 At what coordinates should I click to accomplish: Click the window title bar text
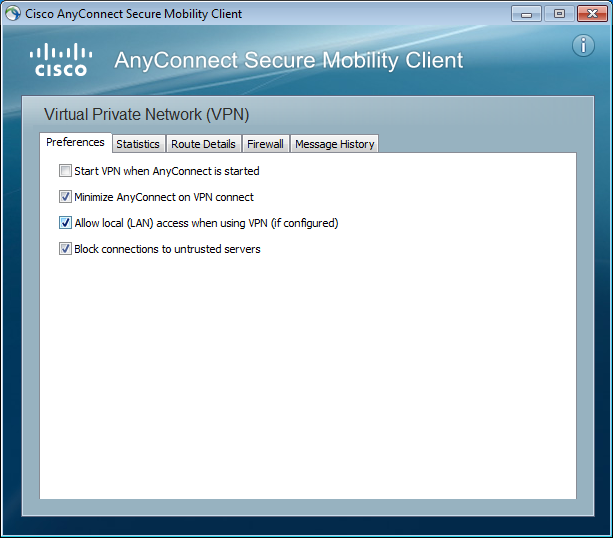pos(133,14)
